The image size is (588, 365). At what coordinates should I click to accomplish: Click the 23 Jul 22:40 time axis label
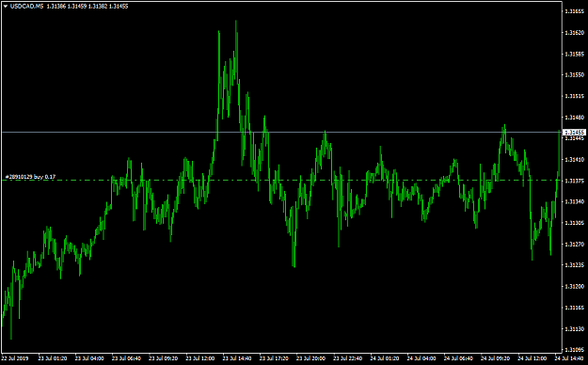pyautogui.click(x=348, y=358)
